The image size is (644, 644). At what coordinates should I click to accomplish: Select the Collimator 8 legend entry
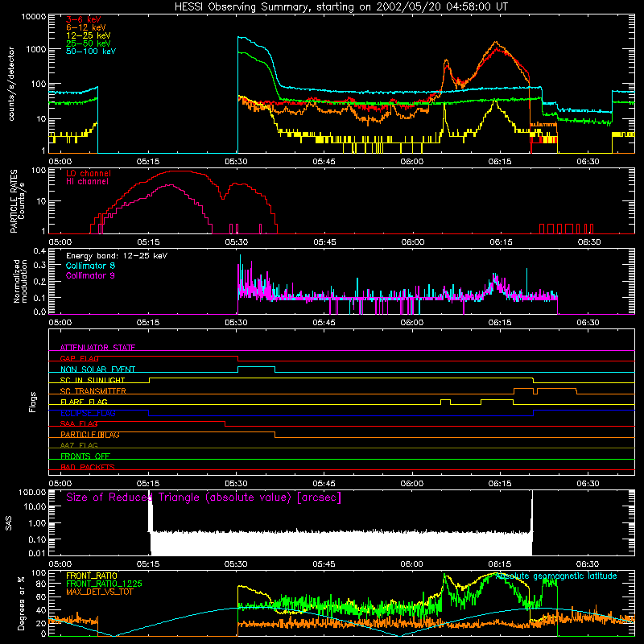[x=90, y=266]
